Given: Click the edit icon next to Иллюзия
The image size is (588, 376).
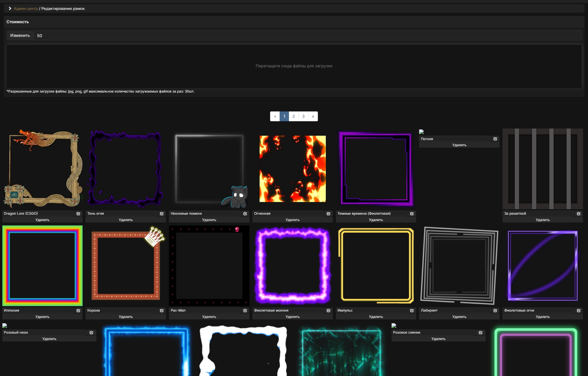Looking at the screenshot, I should [78, 310].
